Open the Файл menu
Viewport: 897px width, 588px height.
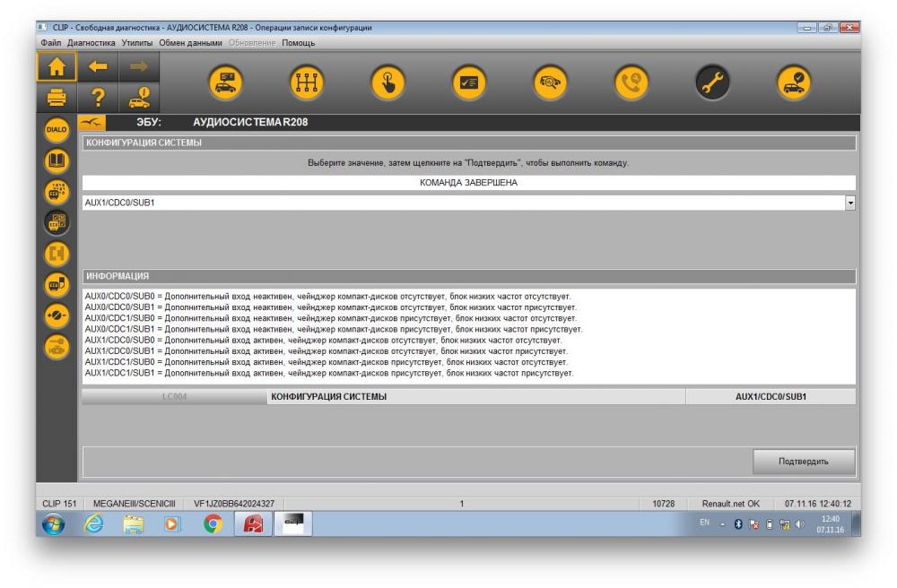pyautogui.click(x=51, y=43)
